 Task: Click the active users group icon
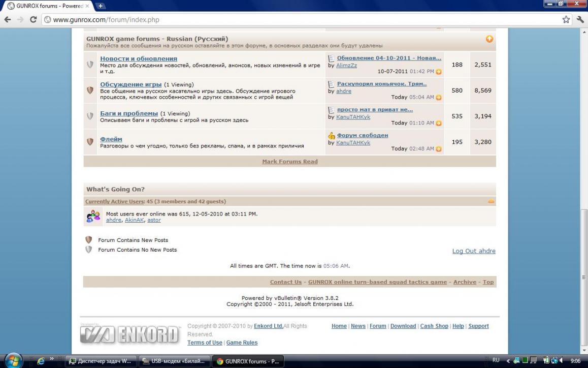(93, 217)
